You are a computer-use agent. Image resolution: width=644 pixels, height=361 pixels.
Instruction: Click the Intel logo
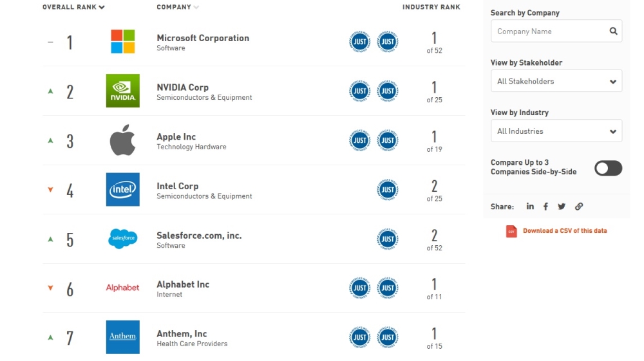click(122, 189)
